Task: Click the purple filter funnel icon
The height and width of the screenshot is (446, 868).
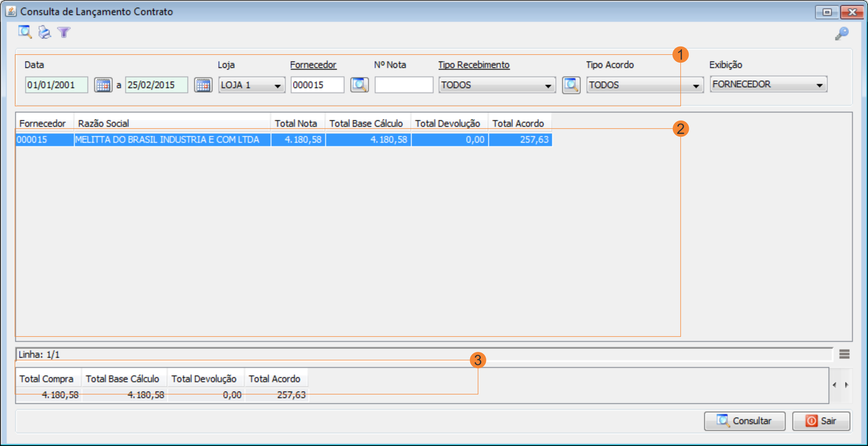Action: click(x=64, y=32)
